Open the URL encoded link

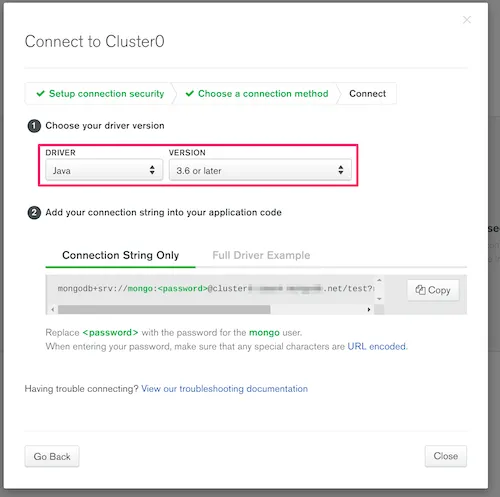click(377, 347)
